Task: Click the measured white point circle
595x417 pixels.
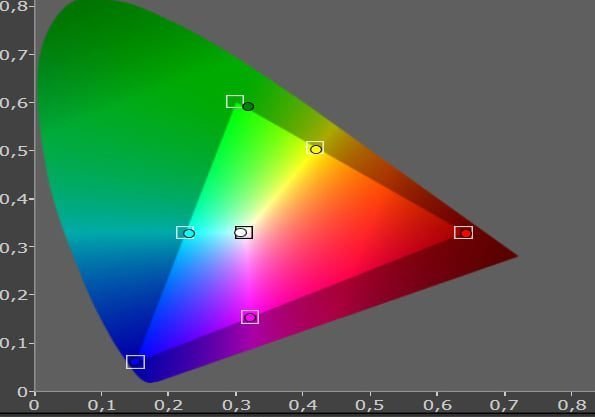Action: [241, 233]
